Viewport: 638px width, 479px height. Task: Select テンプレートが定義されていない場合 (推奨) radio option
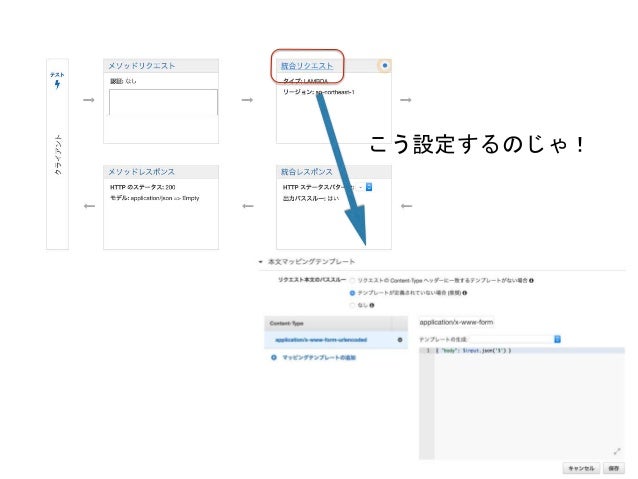click(x=352, y=293)
